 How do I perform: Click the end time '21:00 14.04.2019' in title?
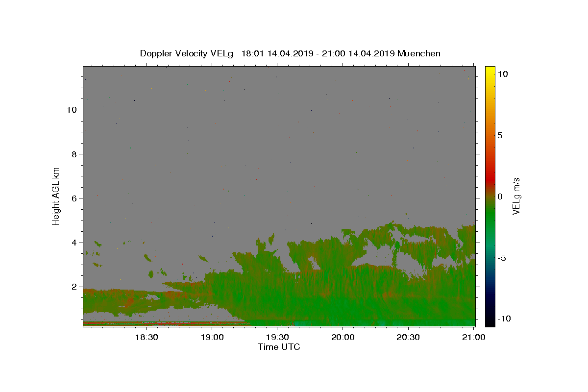pyautogui.click(x=358, y=53)
